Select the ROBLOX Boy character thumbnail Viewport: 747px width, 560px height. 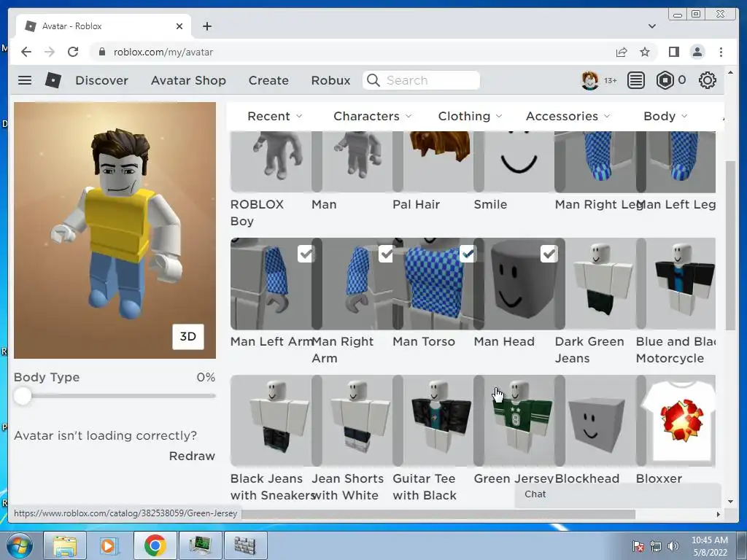(271, 161)
